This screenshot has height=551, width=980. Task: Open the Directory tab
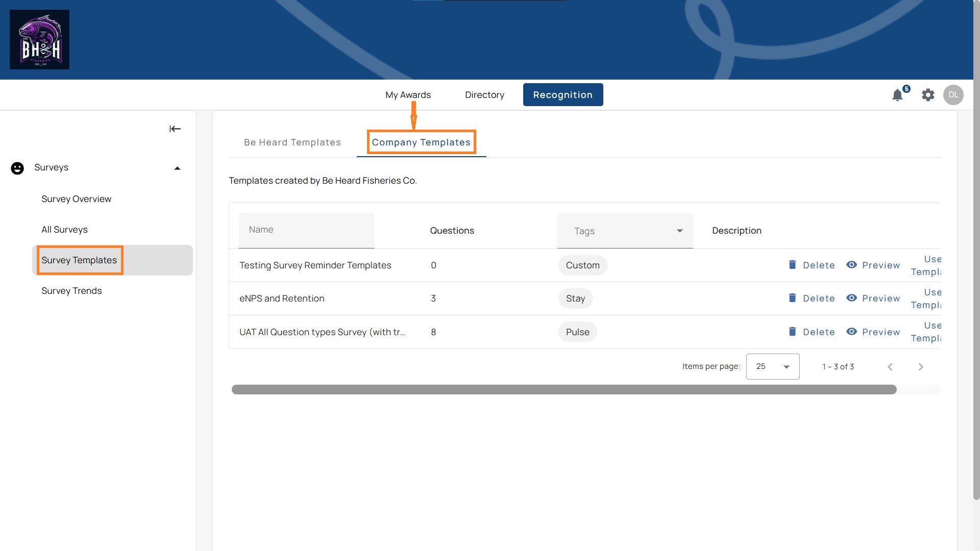pos(484,95)
